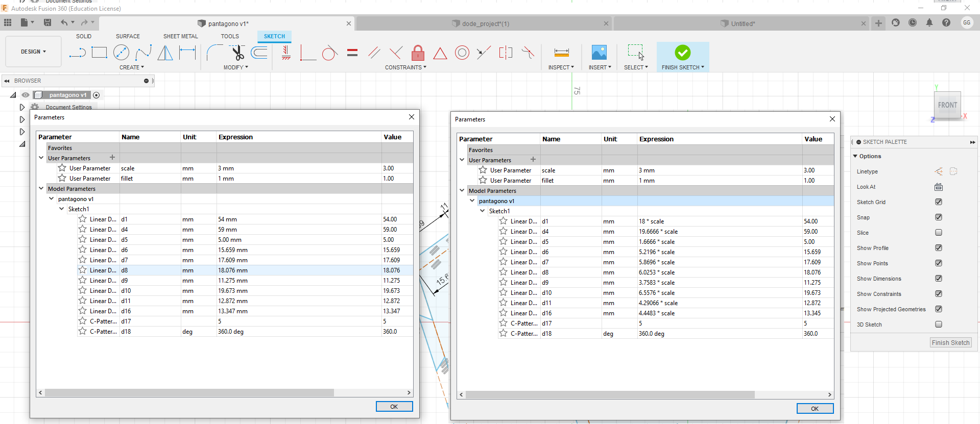Click the Insert image icon
This screenshot has width=980, height=424.
coord(599,53)
